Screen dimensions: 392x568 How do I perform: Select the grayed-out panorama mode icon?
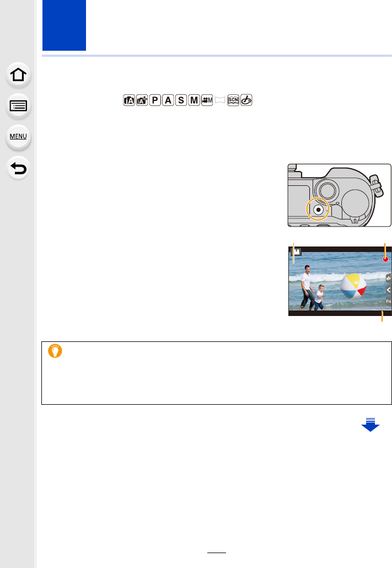tap(220, 100)
